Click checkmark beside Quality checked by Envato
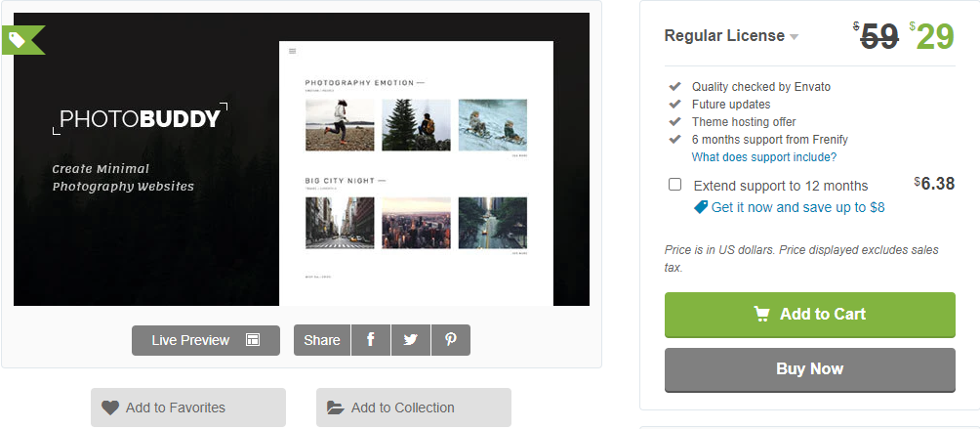The height and width of the screenshot is (429, 980). (x=674, y=86)
